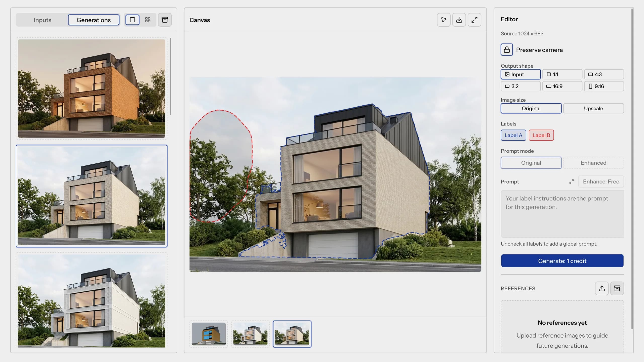
Task: Set image size to Original
Action: pos(531,108)
